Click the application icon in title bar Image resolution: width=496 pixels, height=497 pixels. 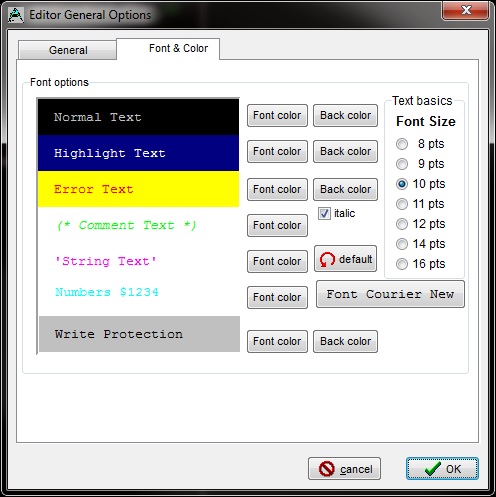click(16, 15)
